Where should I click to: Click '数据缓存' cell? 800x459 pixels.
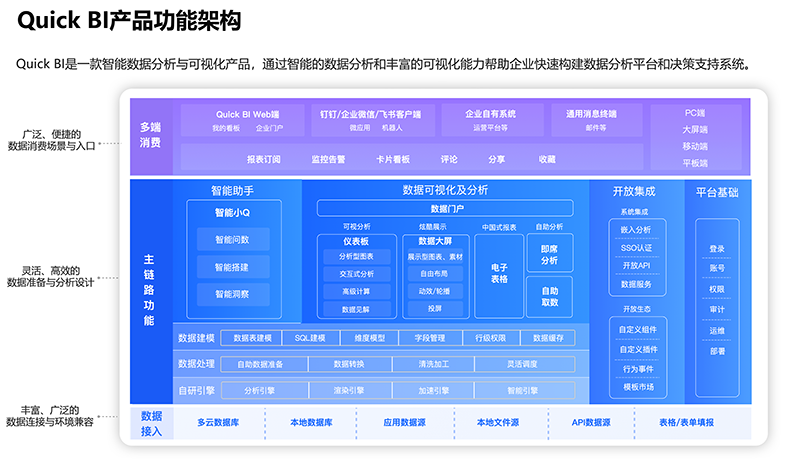coord(548,338)
